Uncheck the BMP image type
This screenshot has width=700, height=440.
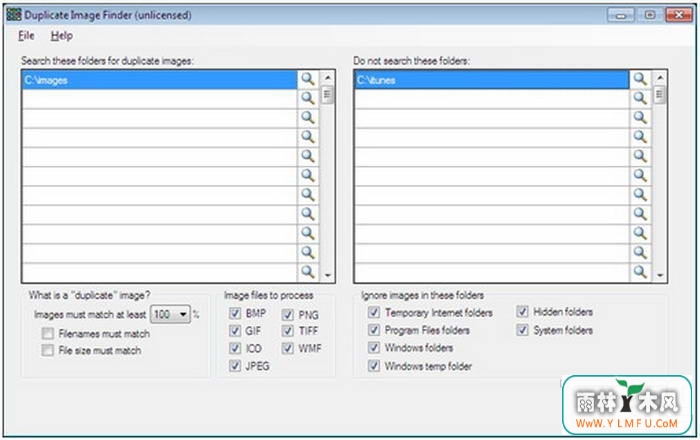click(x=235, y=313)
